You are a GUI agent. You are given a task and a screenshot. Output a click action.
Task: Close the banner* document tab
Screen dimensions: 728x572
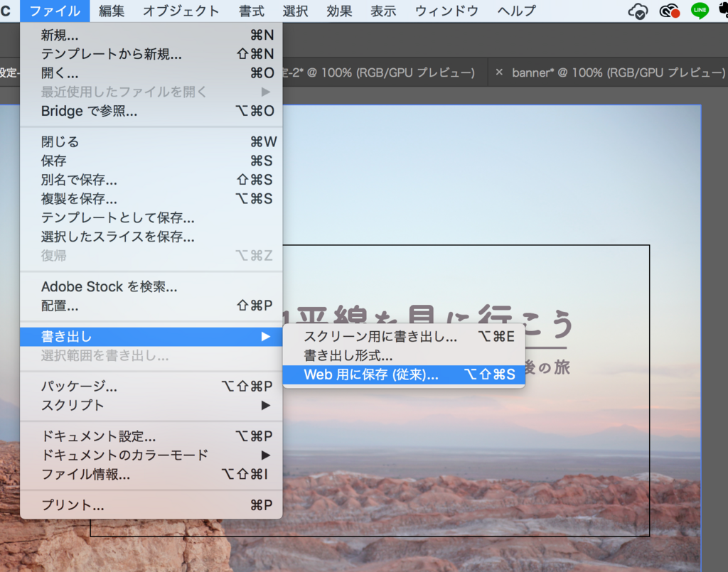pos(499,72)
